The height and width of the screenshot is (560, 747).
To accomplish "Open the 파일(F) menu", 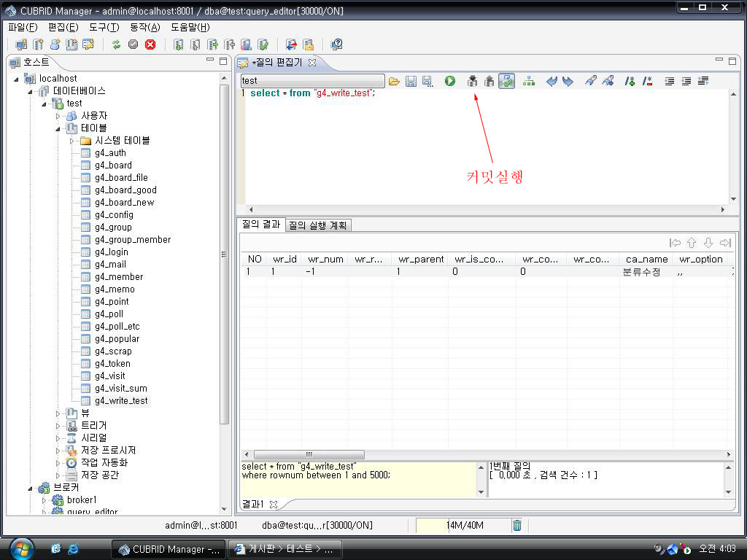I will (23, 27).
